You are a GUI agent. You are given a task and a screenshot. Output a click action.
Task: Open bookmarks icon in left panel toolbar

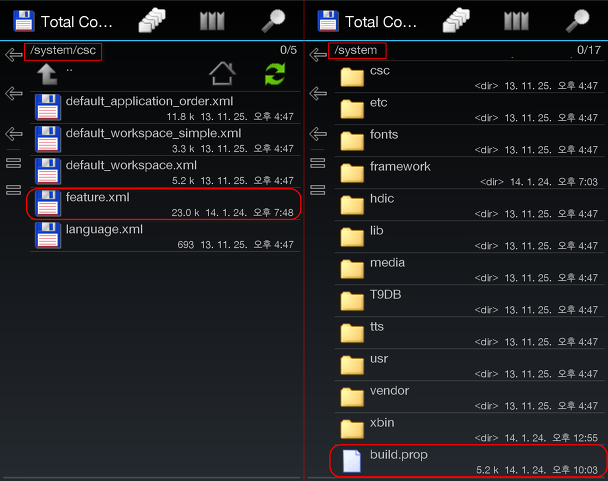[212, 21]
